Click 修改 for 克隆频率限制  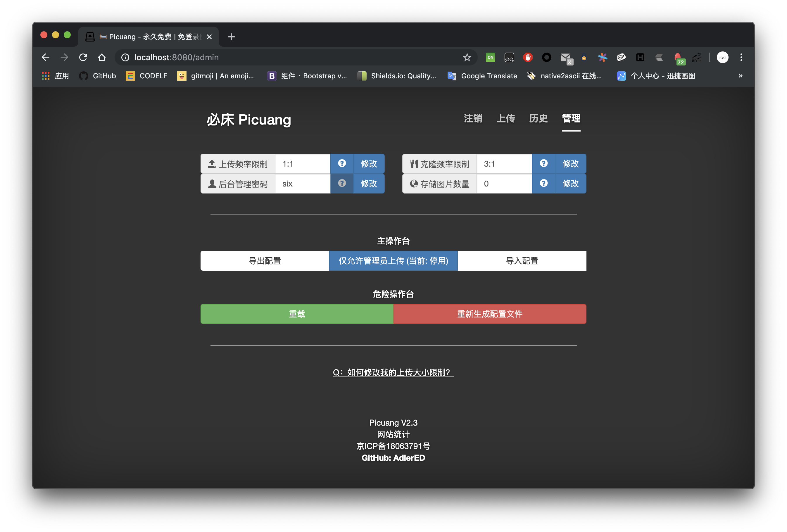tap(570, 164)
